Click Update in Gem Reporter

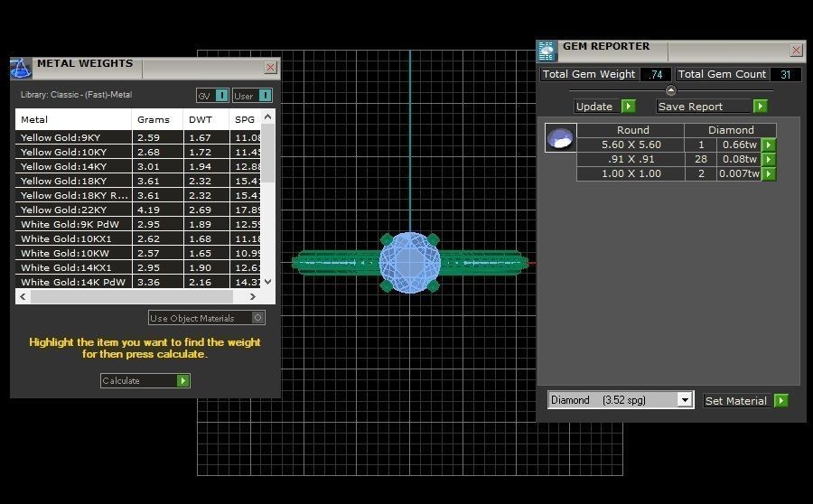pos(604,107)
